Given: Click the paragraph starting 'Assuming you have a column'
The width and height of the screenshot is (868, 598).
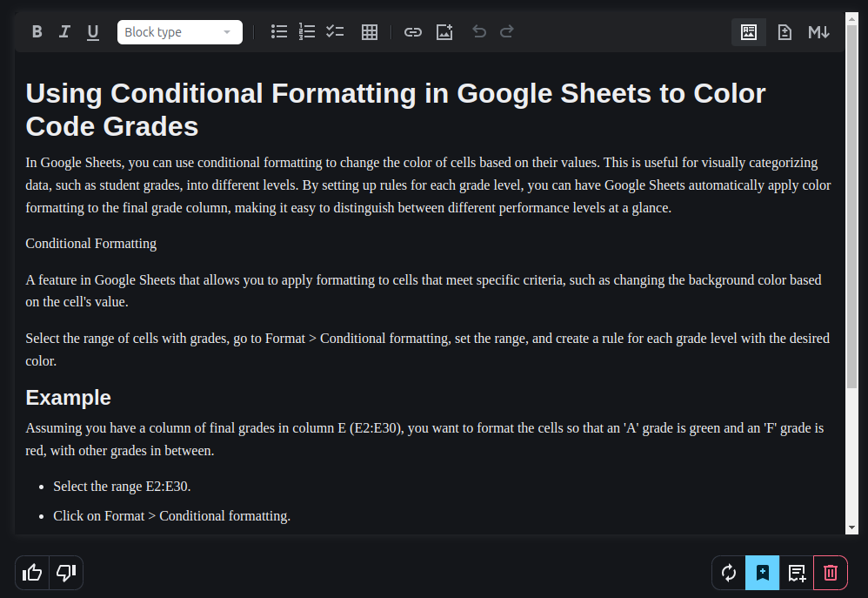Looking at the screenshot, I should [x=424, y=439].
